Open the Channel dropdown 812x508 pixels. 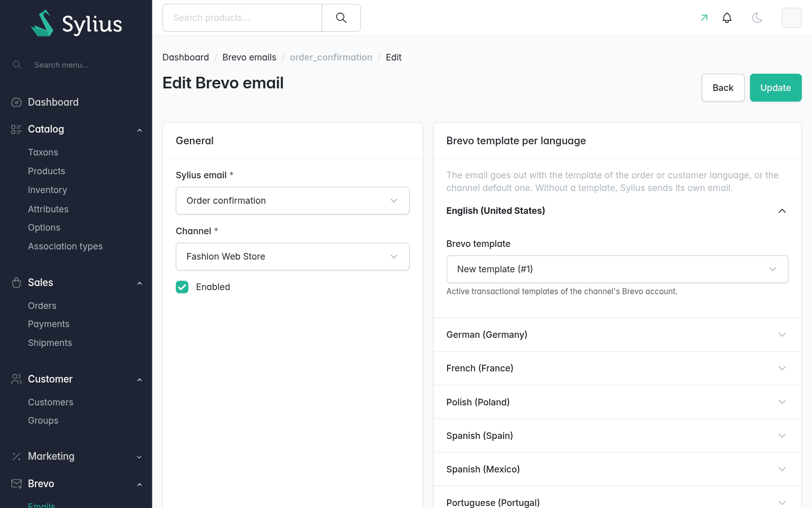point(293,257)
